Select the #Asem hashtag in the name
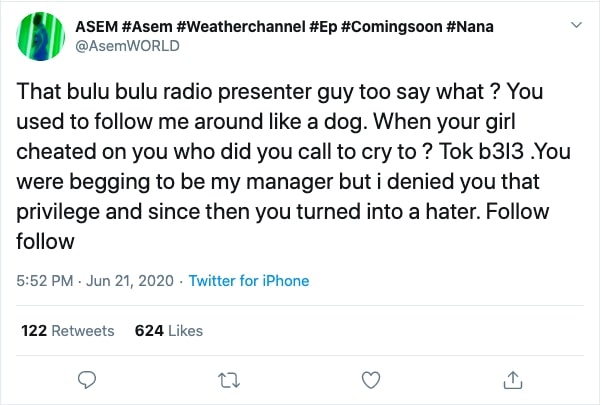The image size is (602, 405). [x=147, y=27]
